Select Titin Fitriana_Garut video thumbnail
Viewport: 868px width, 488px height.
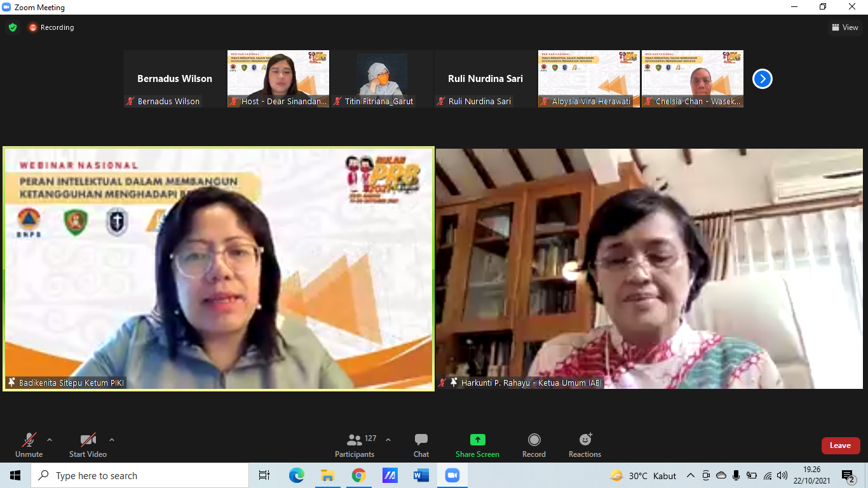click(x=382, y=79)
